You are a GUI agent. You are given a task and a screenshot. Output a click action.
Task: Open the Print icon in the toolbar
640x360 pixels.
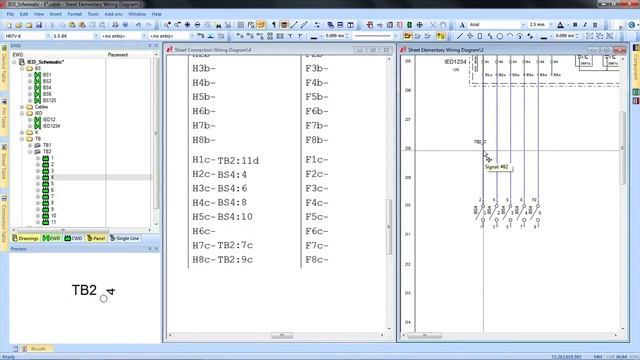pyautogui.click(x=116, y=25)
